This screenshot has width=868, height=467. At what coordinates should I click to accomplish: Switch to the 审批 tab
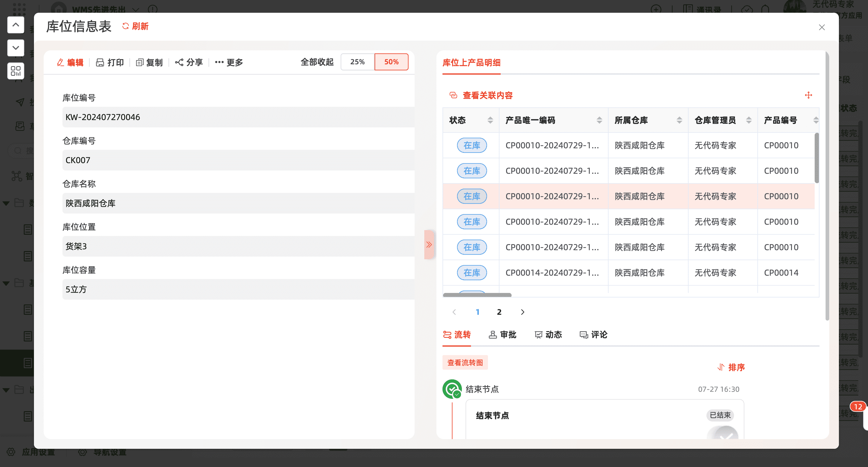pyautogui.click(x=502, y=334)
